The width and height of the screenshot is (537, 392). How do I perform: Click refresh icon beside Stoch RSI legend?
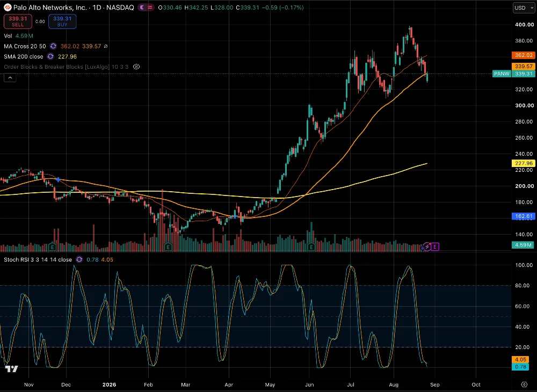79,259
